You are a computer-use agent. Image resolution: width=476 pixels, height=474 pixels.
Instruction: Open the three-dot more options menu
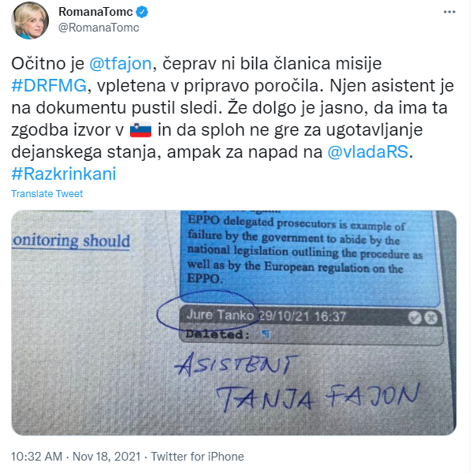point(449,12)
